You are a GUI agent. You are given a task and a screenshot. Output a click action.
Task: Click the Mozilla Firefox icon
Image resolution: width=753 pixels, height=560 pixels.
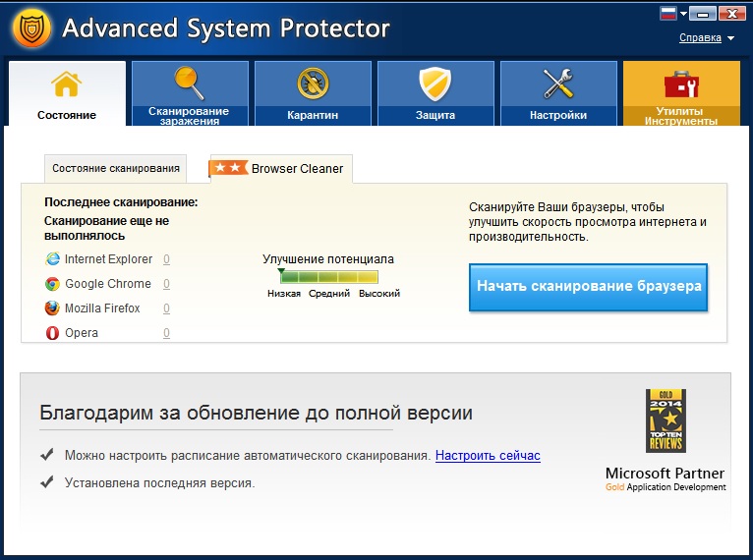(53, 308)
